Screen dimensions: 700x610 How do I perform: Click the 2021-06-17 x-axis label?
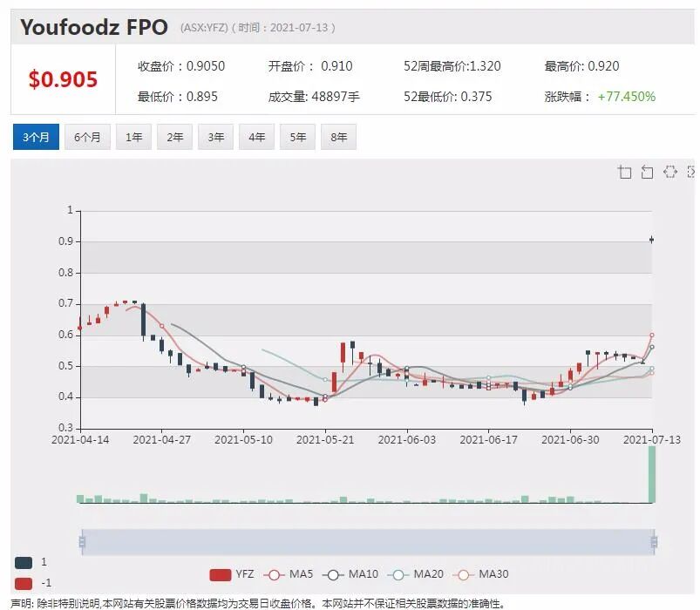tap(488, 440)
